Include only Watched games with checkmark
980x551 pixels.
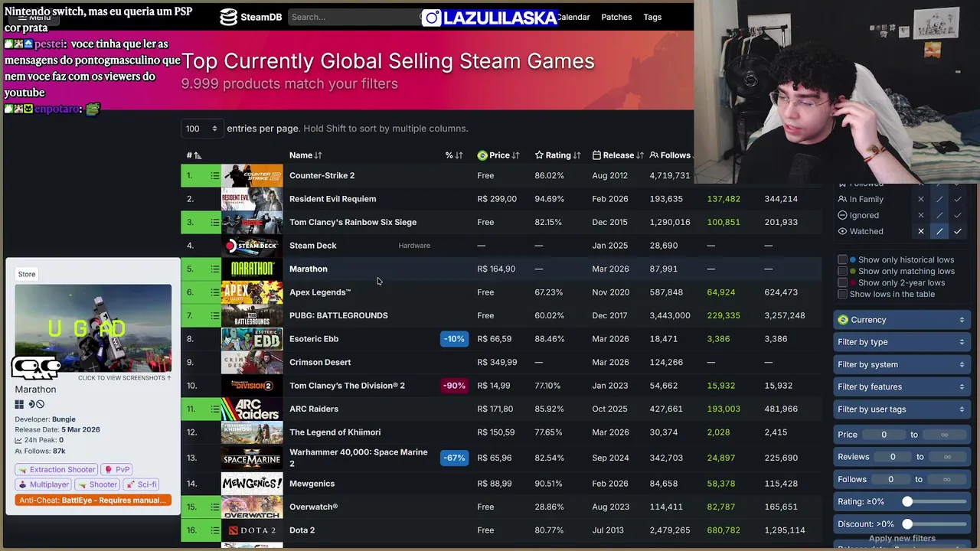click(958, 231)
